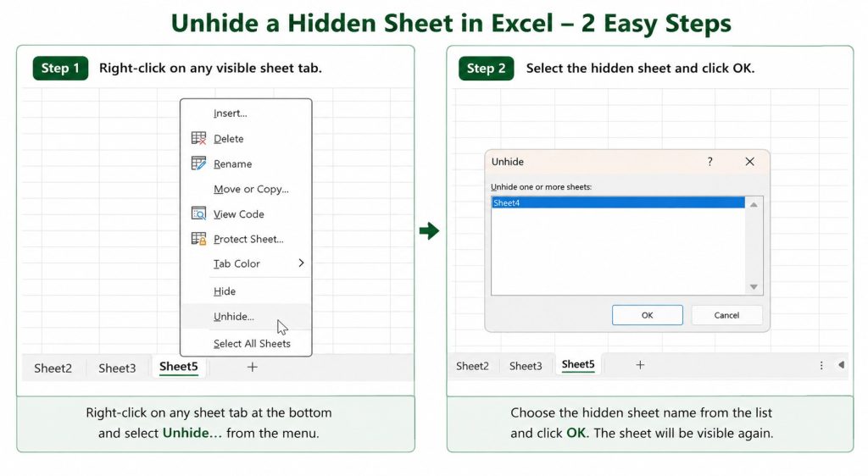
Task: Click 'Unhide one or more sheets:' label
Action: pos(542,187)
